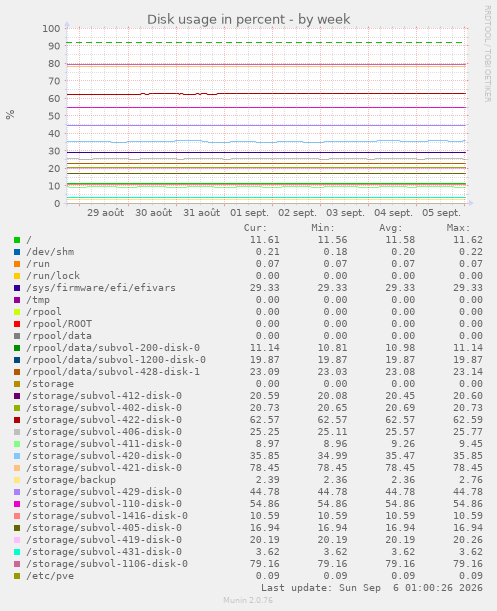Click the 29 août date axis label
This screenshot has height=611, width=497.
106,213
